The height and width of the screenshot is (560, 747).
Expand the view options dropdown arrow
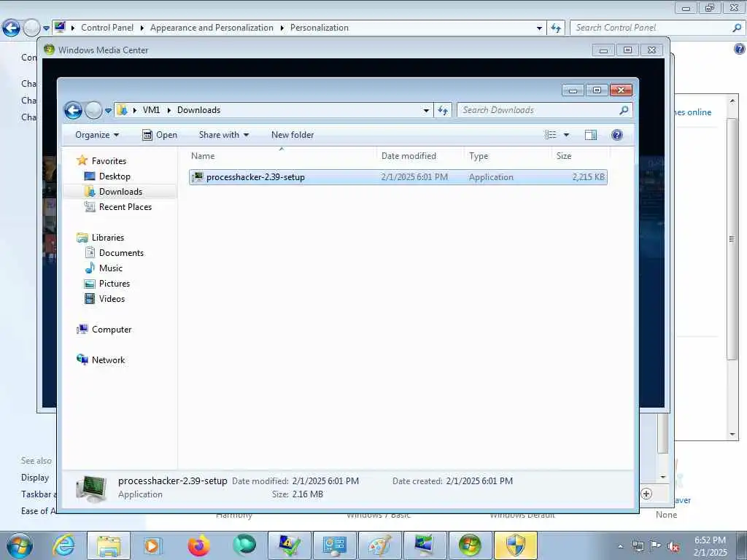[566, 135]
